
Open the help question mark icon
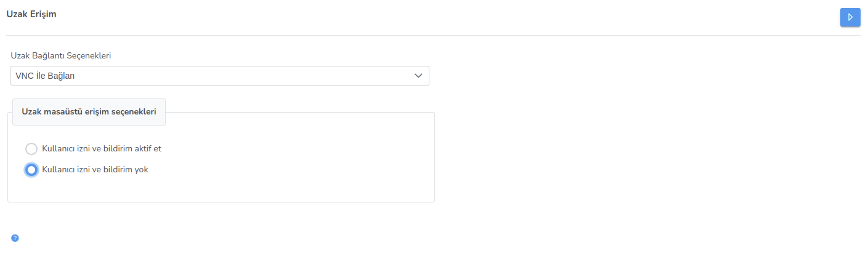(15, 238)
